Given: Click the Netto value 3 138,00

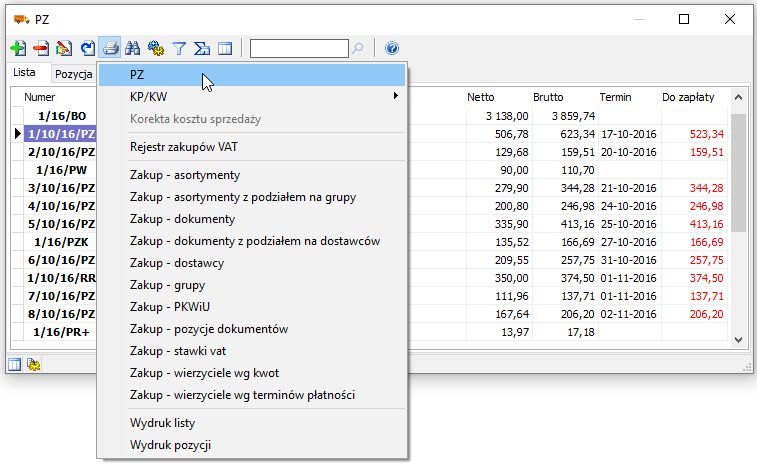Looking at the screenshot, I should 507,116.
